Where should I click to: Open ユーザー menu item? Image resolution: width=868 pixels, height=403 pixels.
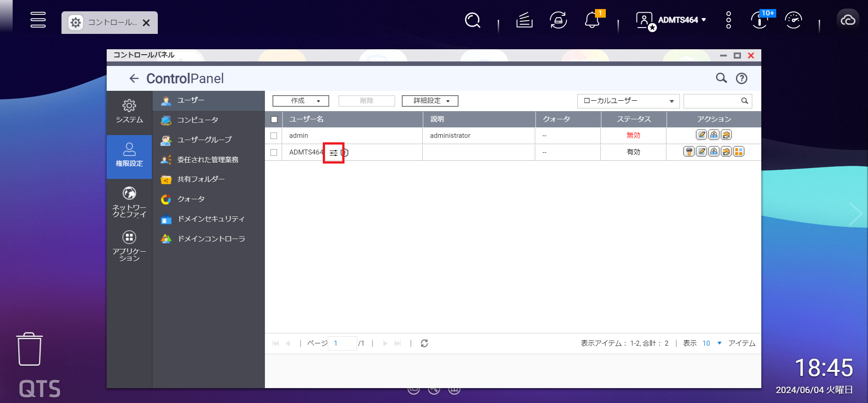[x=208, y=100]
